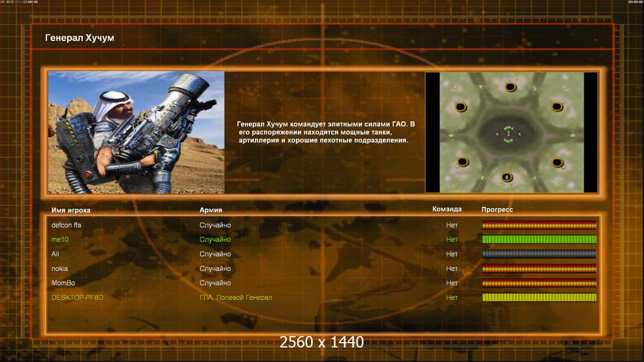Click the red progress bar for nokia

tap(539, 268)
